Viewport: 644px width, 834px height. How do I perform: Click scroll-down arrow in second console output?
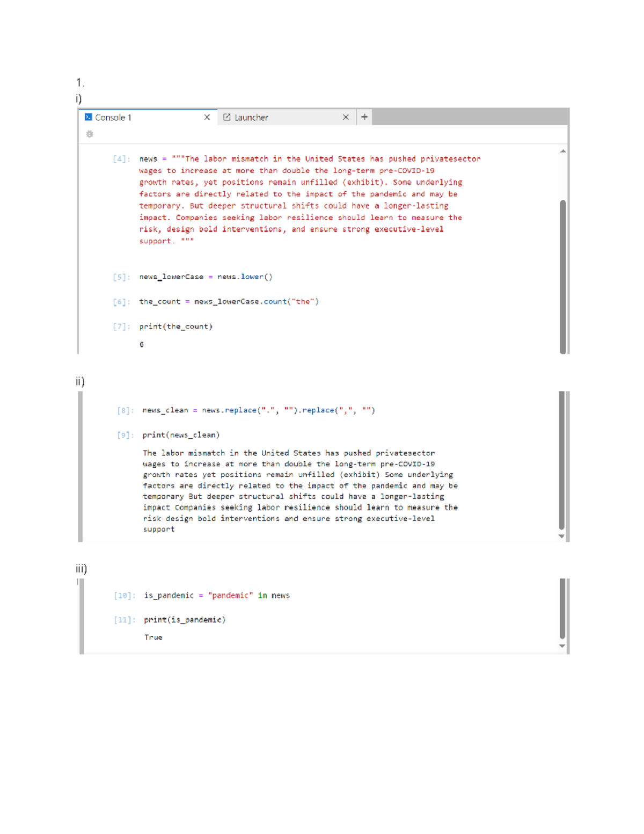pos(561,536)
